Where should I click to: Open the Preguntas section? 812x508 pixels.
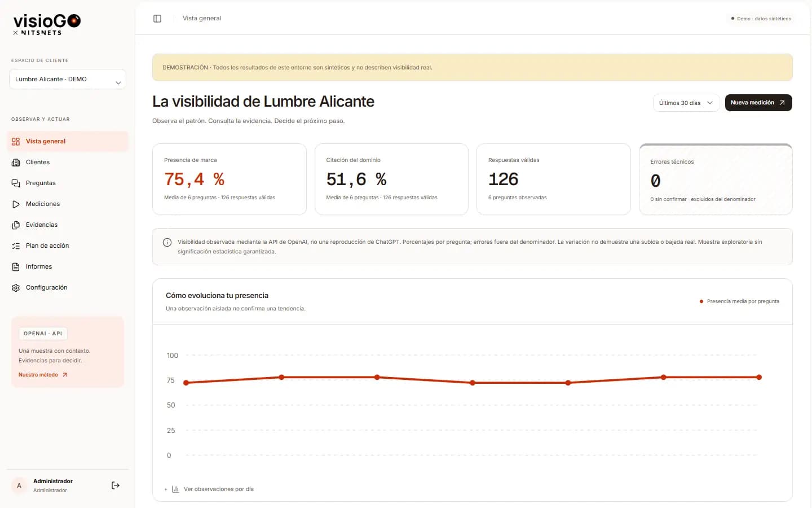68,183
